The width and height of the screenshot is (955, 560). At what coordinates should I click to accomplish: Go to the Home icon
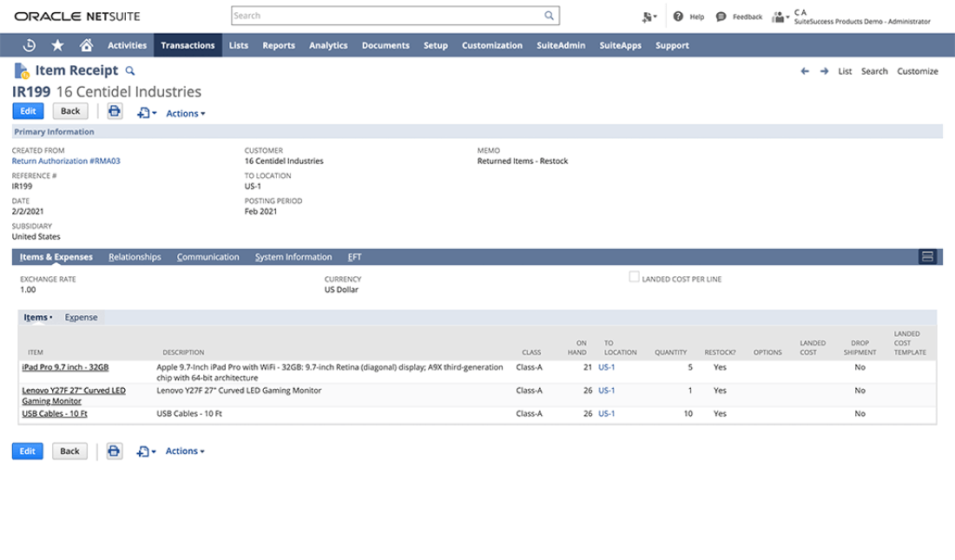pyautogui.click(x=86, y=45)
